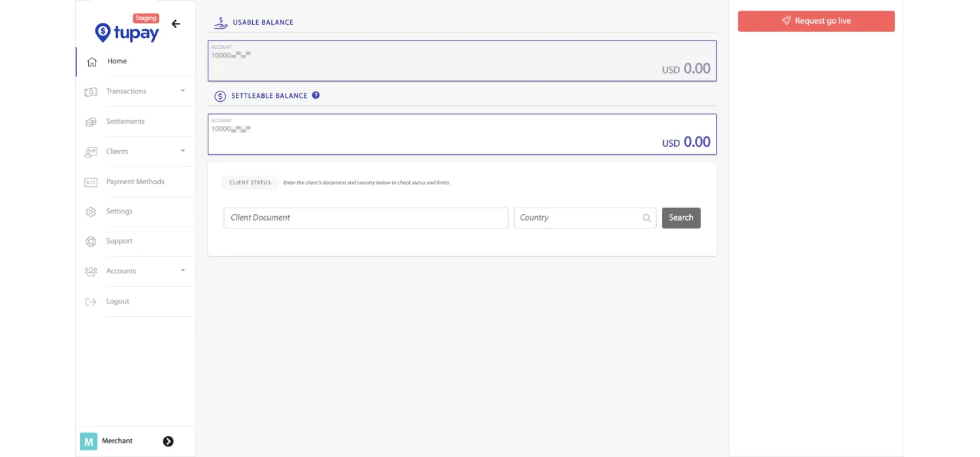
Task: Click the Merchant avatar M icon
Action: pyautogui.click(x=89, y=441)
